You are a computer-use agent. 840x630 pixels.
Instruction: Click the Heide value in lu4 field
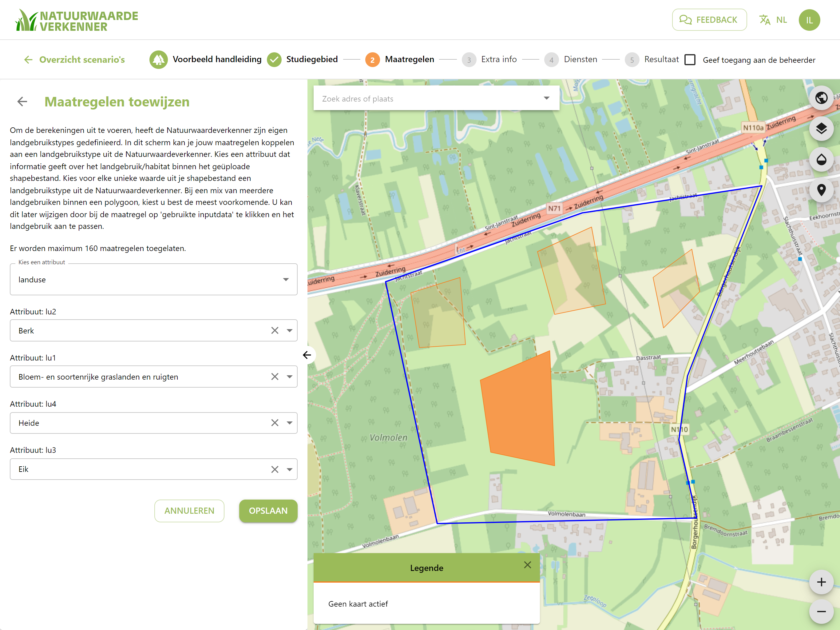coord(29,423)
